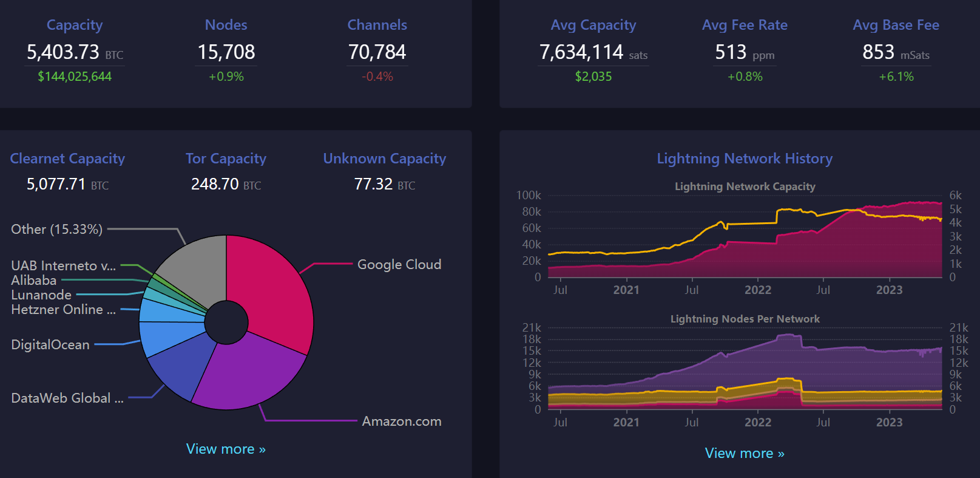Click the Hetzner Online pie label
This screenshot has width=980, height=478.
[63, 310]
